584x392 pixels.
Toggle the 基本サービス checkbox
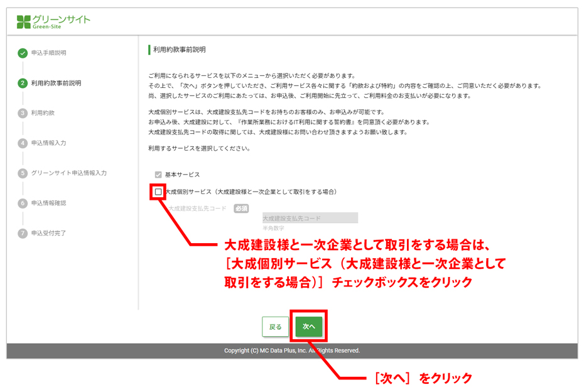[x=158, y=175]
